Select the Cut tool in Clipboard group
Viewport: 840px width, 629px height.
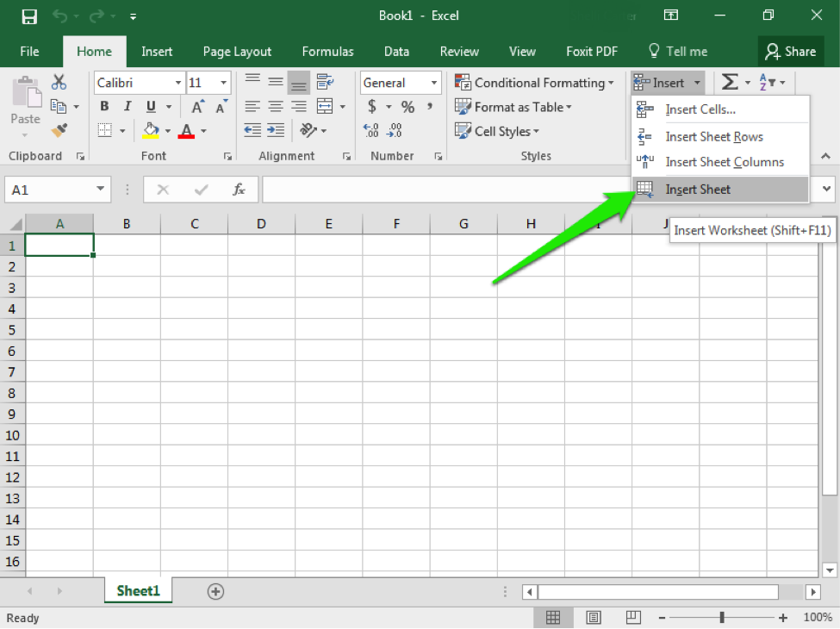58,80
